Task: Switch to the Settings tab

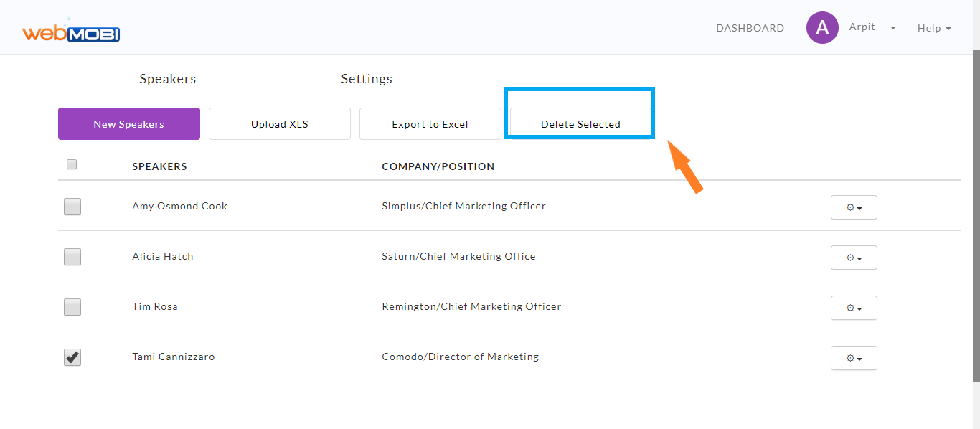Action: pos(367,79)
